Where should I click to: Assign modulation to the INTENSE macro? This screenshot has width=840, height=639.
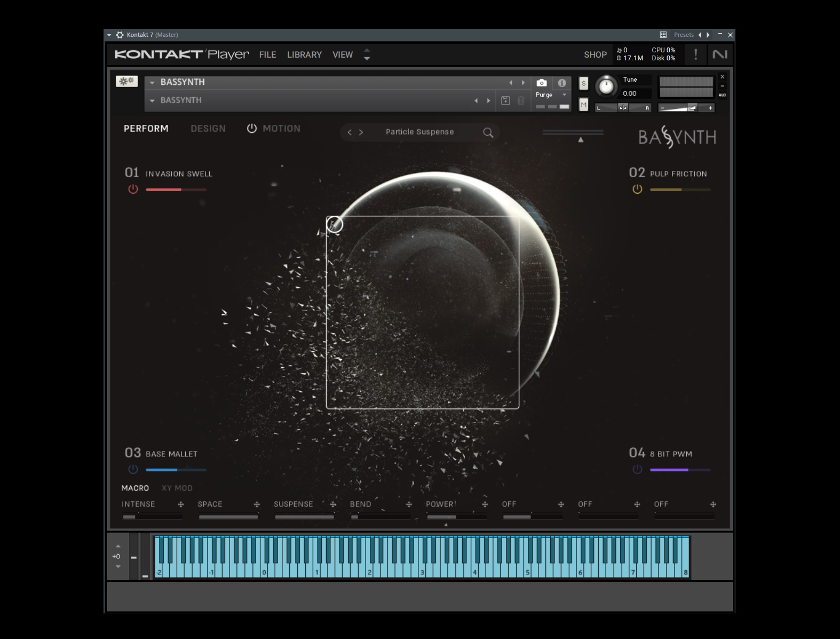pyautogui.click(x=181, y=504)
